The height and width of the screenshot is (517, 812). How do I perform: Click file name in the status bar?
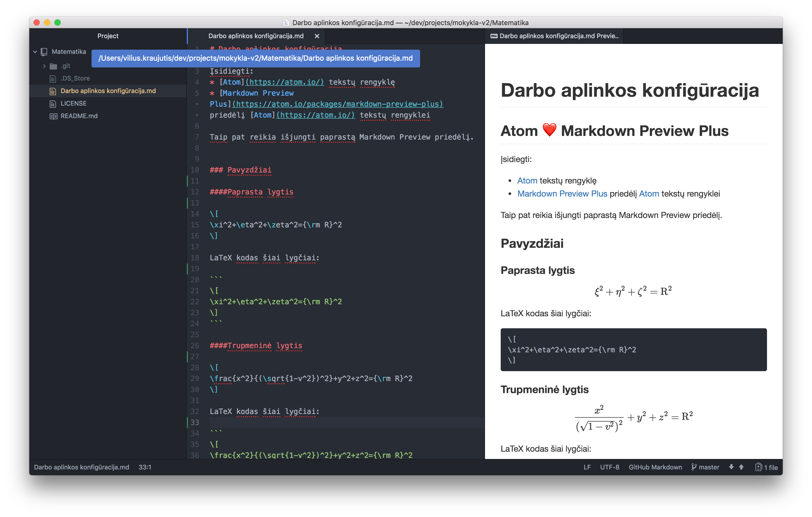click(x=81, y=467)
